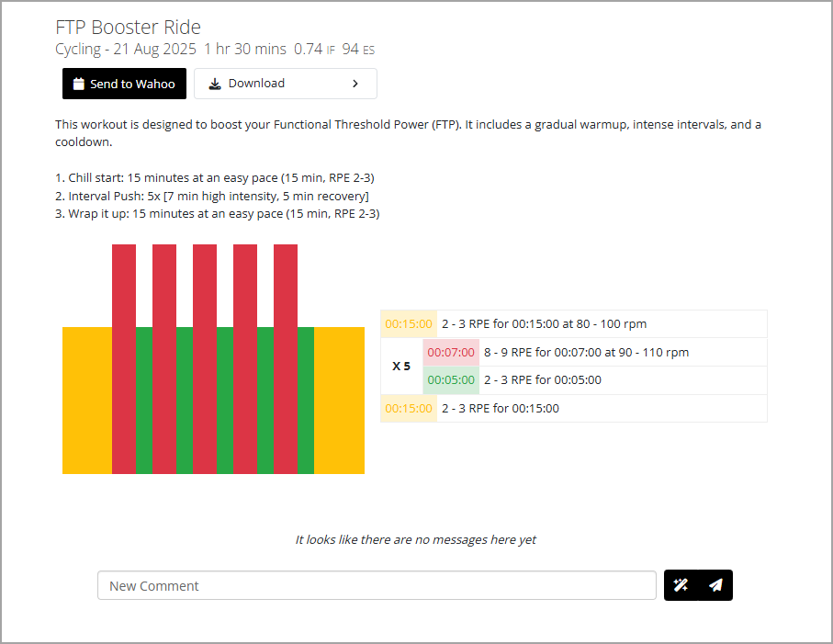Click the download tray icon

[x=215, y=84]
